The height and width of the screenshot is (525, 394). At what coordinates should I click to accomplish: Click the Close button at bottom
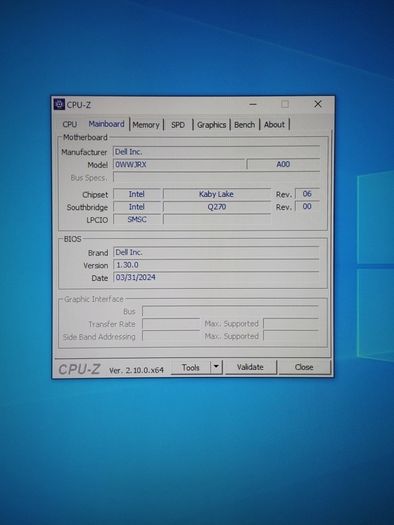[x=304, y=367]
